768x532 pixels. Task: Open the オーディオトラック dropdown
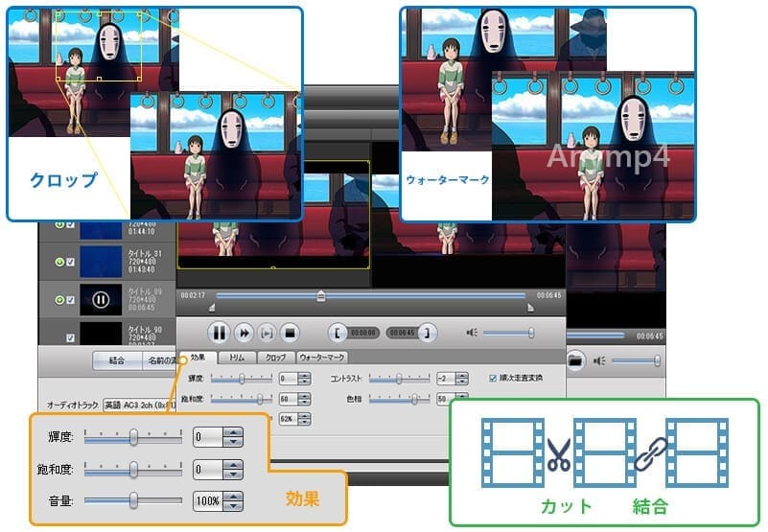tap(139, 405)
